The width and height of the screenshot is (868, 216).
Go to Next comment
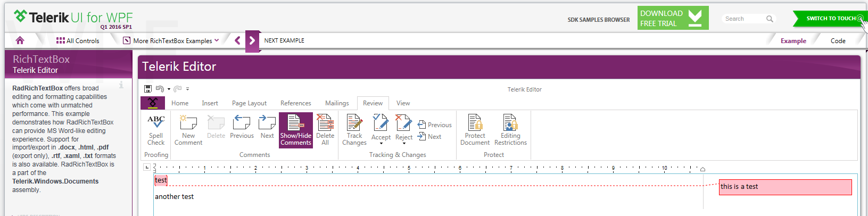tap(267, 127)
